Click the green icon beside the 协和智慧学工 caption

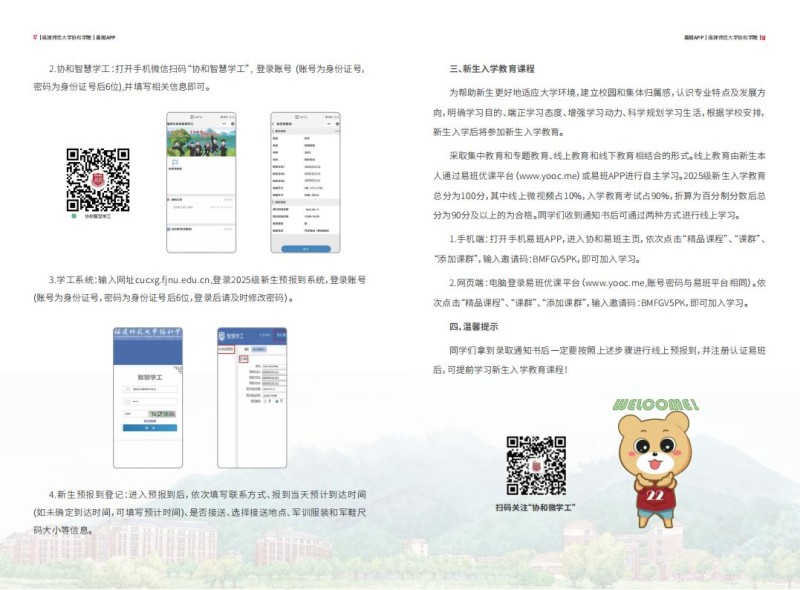pos(74,215)
